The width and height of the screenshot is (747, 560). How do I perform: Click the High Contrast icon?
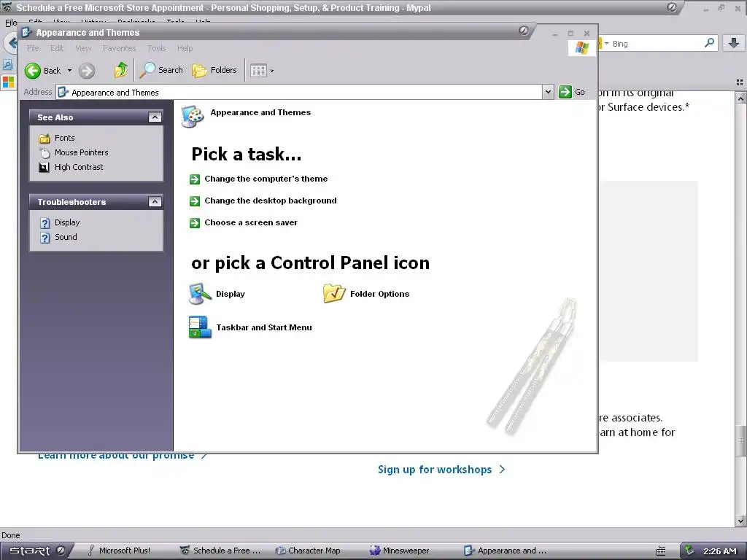[44, 167]
